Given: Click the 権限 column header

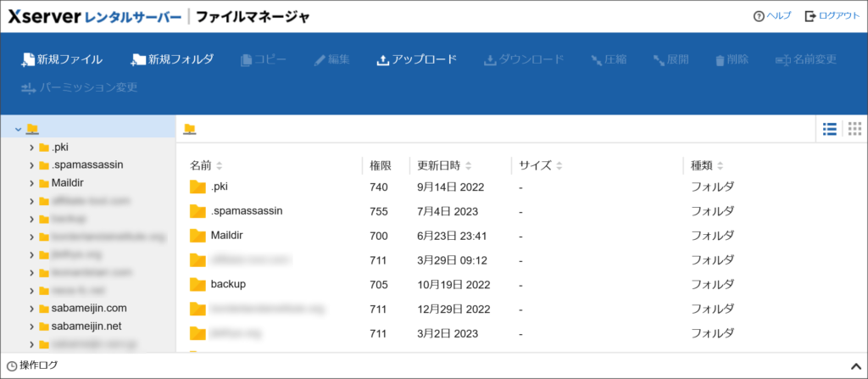Looking at the screenshot, I should click(381, 165).
